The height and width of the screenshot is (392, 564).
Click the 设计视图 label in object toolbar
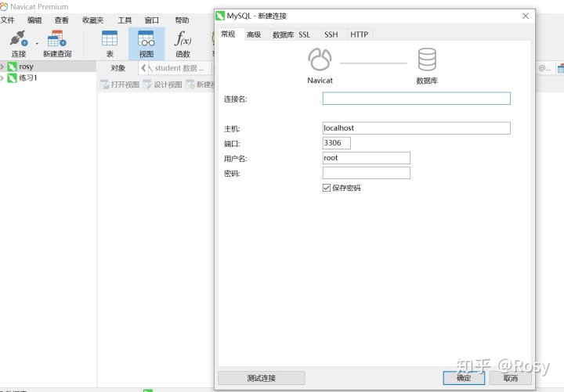click(x=168, y=85)
